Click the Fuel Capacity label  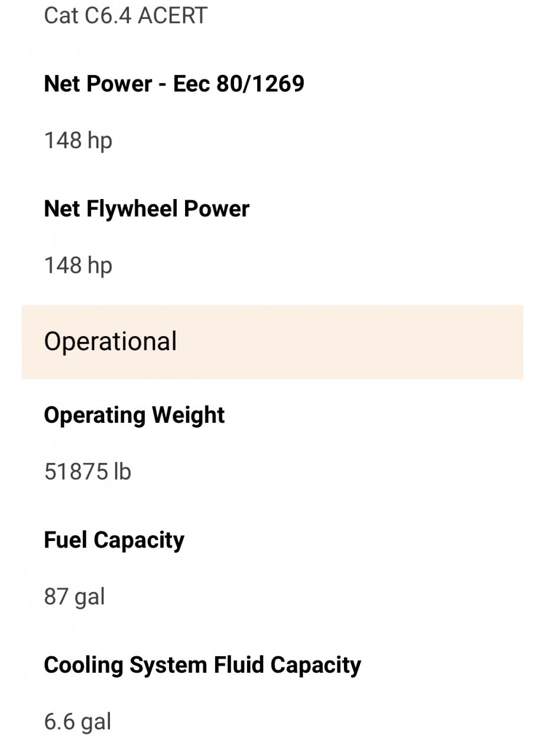(x=114, y=540)
